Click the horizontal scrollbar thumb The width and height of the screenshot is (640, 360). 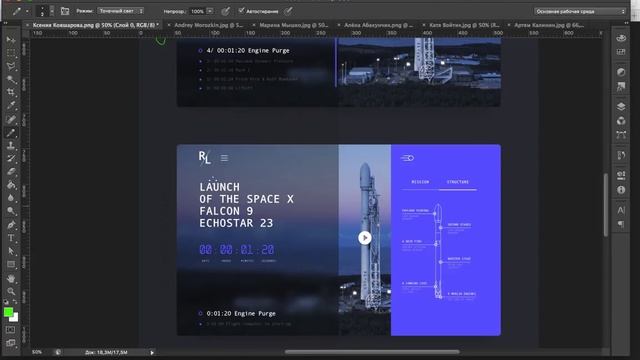372,351
